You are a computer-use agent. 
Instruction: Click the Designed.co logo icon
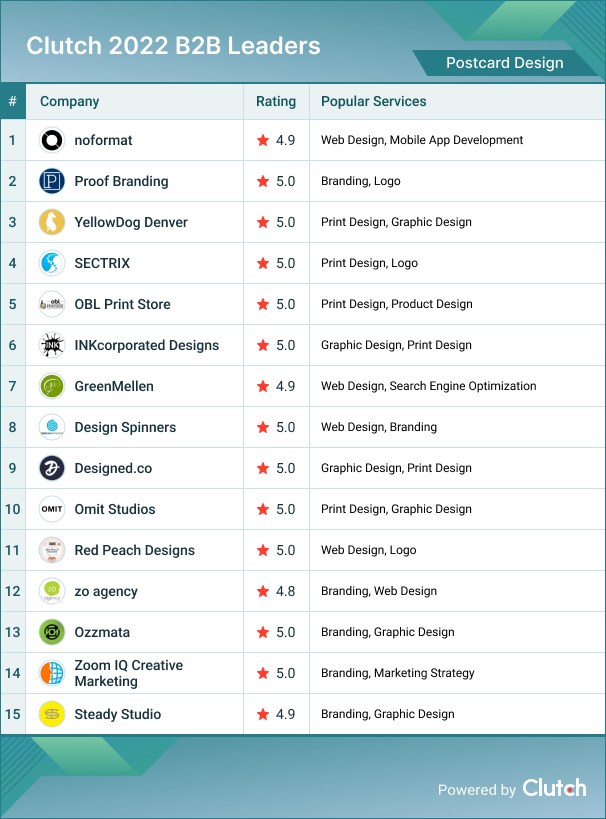(52, 468)
